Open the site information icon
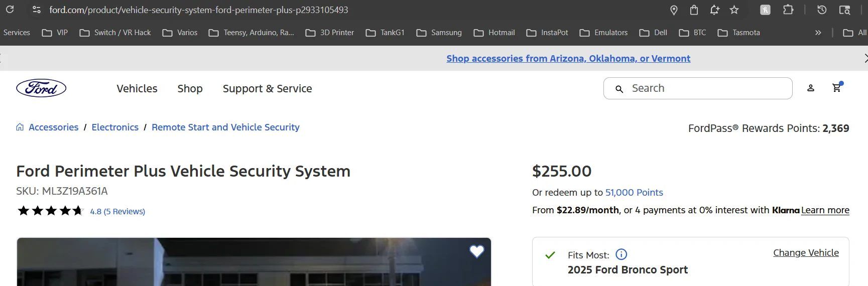 [36, 10]
